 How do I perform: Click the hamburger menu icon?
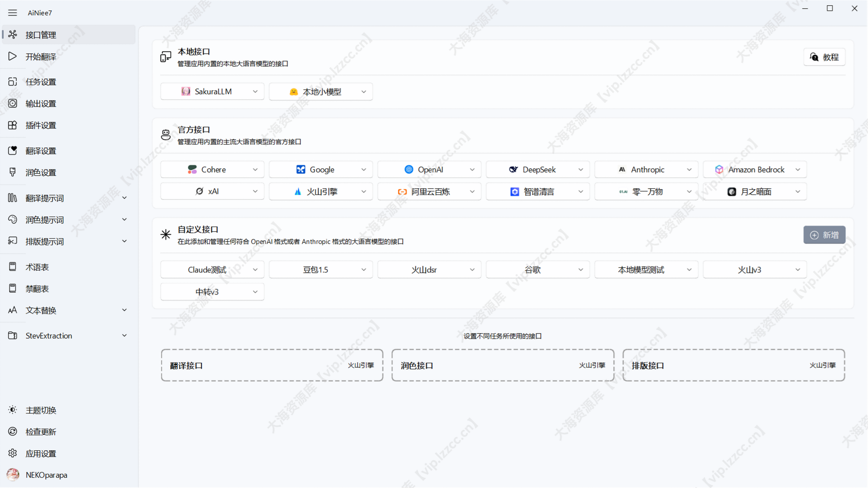pos(13,13)
